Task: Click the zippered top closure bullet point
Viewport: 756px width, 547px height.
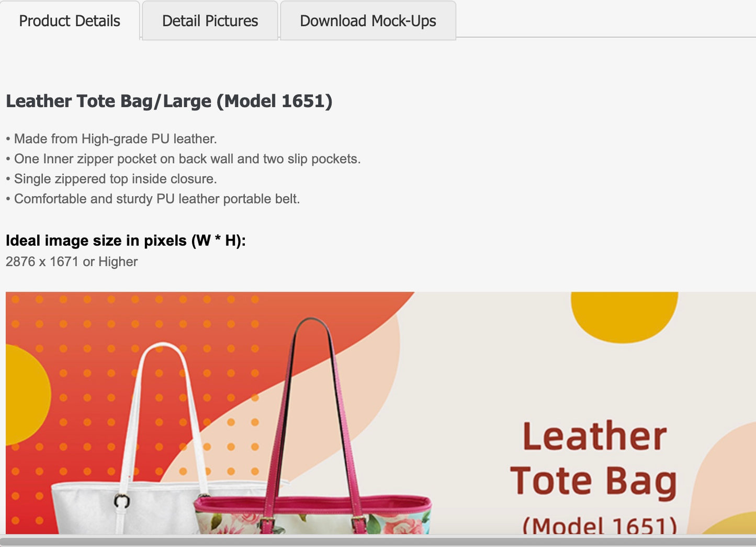Action: pos(111,178)
